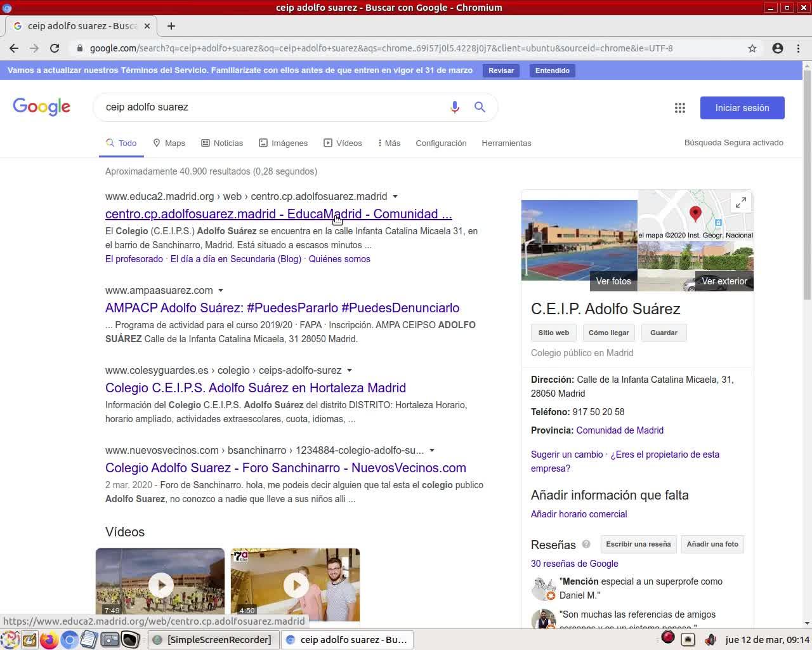The width and height of the screenshot is (812, 650).
Task: Open a new browser tab
Action: pyautogui.click(x=171, y=26)
